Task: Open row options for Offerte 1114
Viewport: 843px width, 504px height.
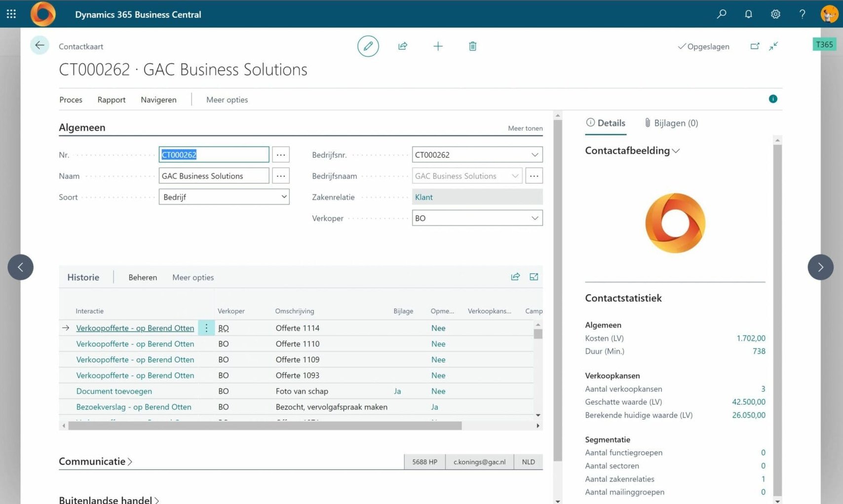Action: click(206, 328)
